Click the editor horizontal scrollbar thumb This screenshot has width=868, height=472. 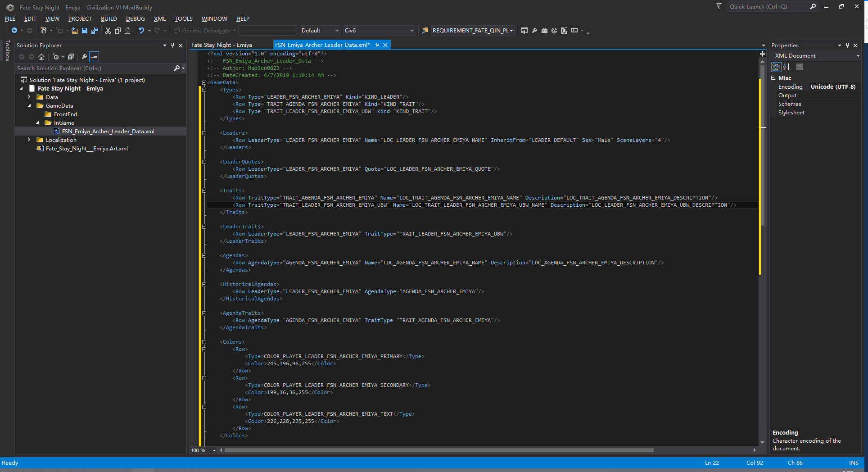(x=439, y=450)
